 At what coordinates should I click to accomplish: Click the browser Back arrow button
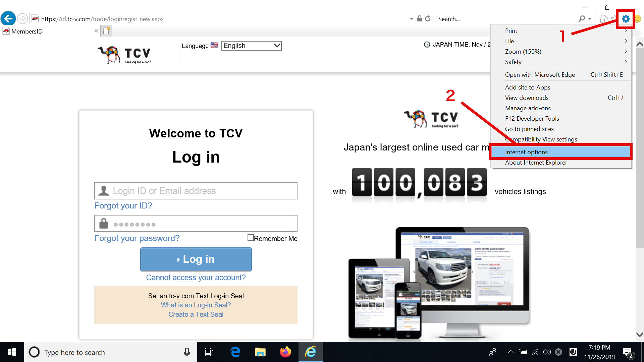click(x=8, y=19)
